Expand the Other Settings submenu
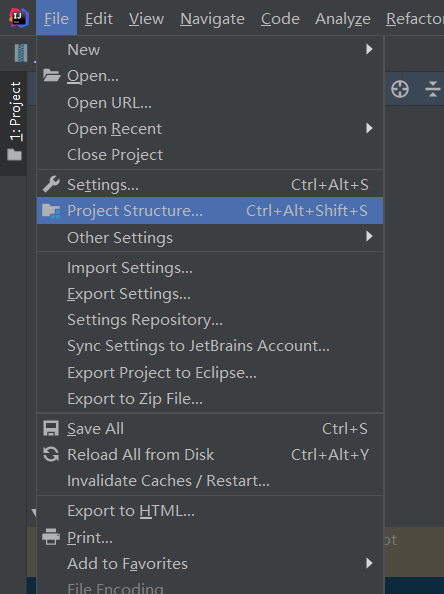Viewport: 444px width, 594px height. [x=369, y=237]
